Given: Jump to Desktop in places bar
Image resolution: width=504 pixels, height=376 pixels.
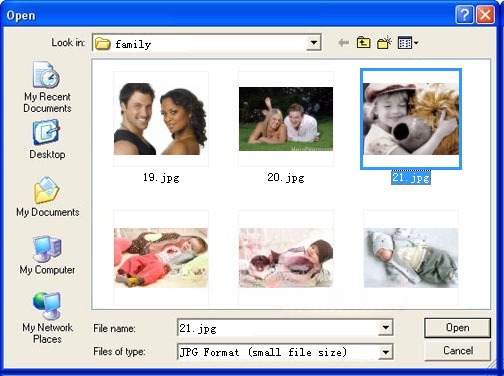Looking at the screenshot, I should (x=47, y=140).
